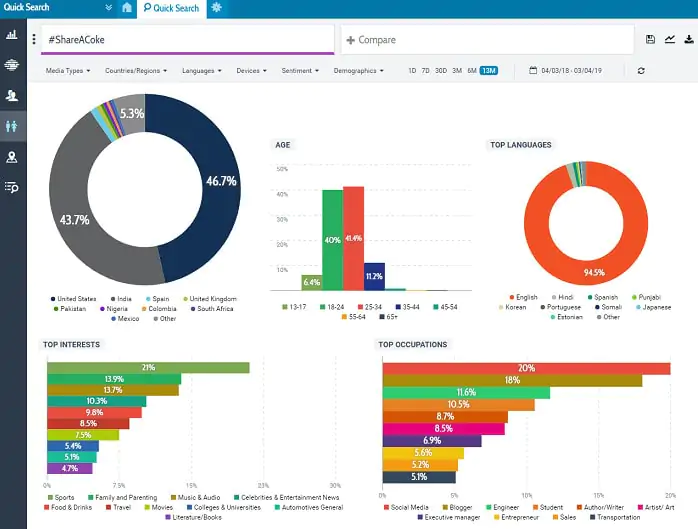Screen dimensions: 698x529
Task: Click the location pin person sidebar icon
Action: (12, 157)
